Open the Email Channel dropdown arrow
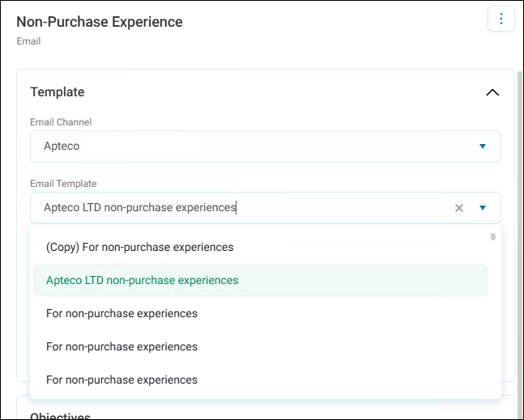The image size is (524, 420). click(x=482, y=146)
